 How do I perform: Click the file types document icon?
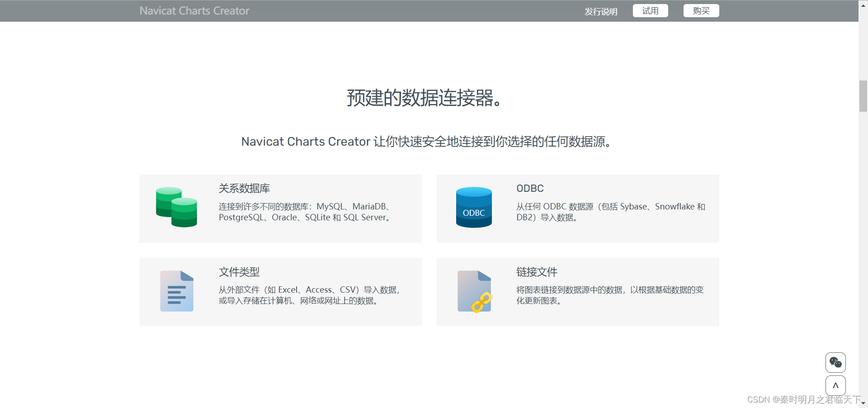(x=177, y=291)
